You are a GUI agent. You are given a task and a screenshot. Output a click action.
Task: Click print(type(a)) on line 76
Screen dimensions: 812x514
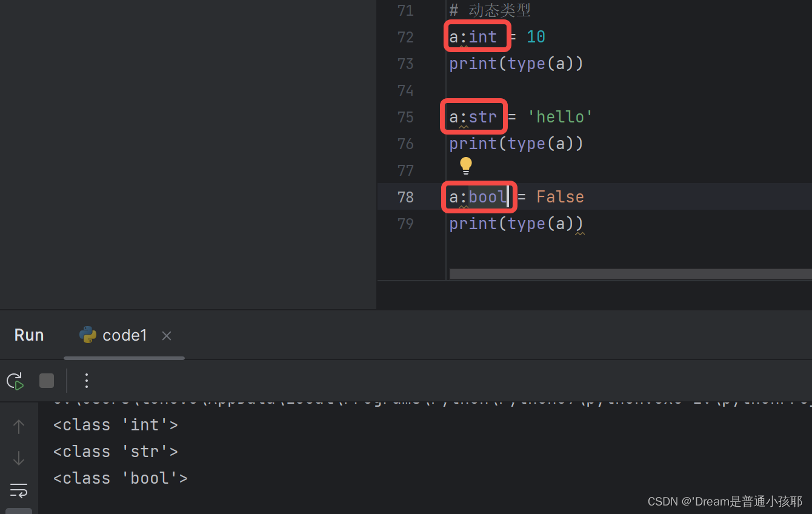tap(516, 144)
